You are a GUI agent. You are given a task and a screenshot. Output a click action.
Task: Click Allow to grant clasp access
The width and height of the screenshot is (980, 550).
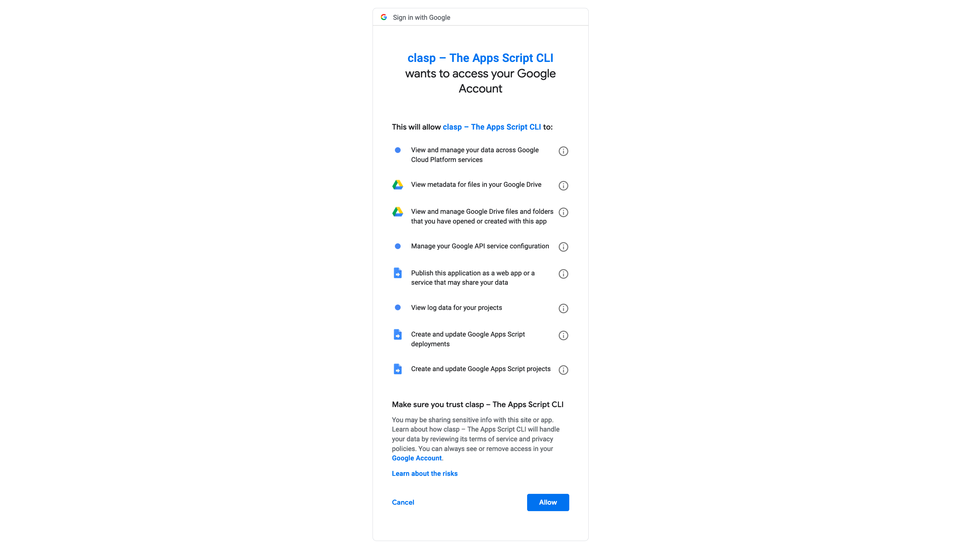[548, 502]
